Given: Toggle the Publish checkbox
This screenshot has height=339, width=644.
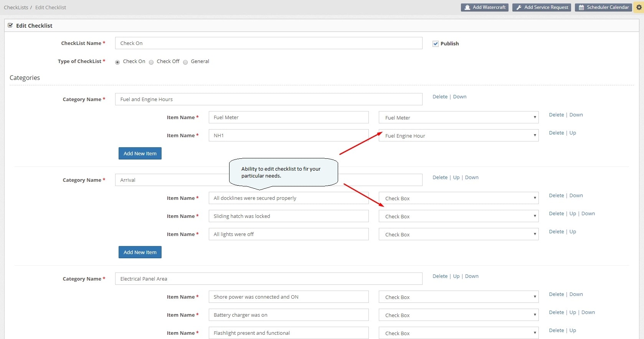Looking at the screenshot, I should [x=436, y=44].
